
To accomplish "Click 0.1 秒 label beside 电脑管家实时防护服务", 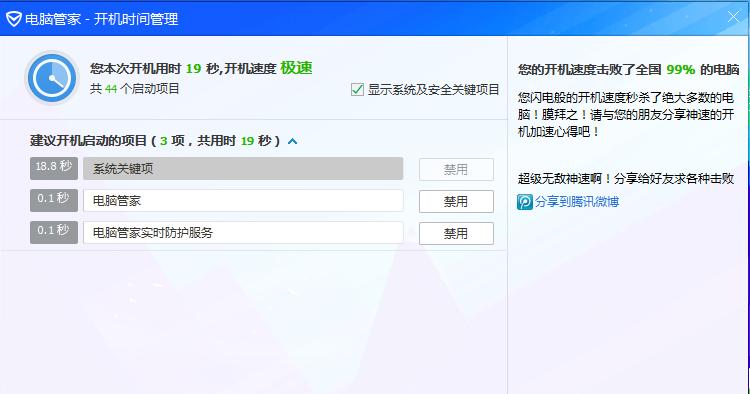I will pos(54,232).
